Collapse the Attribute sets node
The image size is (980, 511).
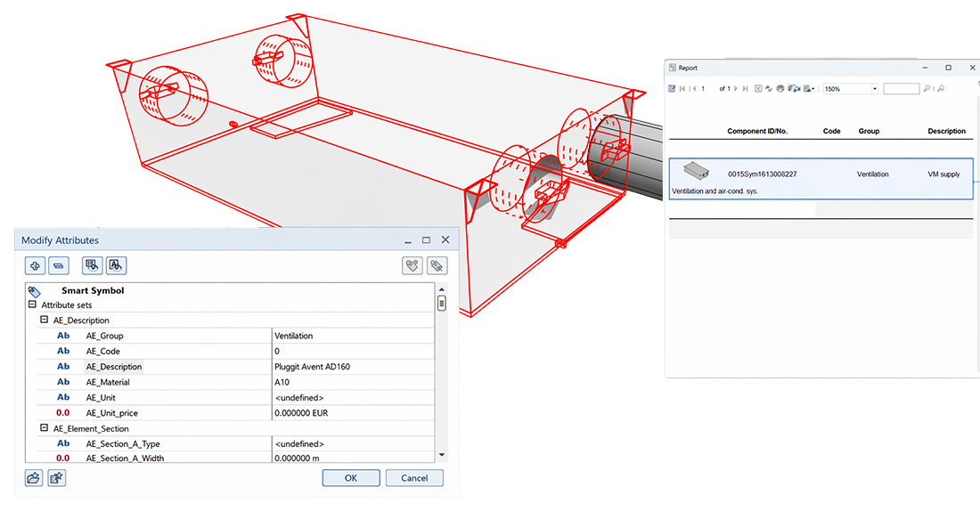click(32, 304)
